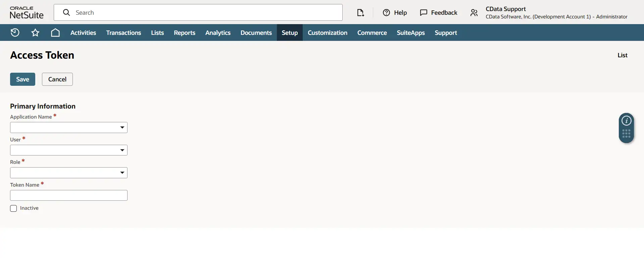Open the User dropdown list
The image size is (644, 258).
click(122, 150)
